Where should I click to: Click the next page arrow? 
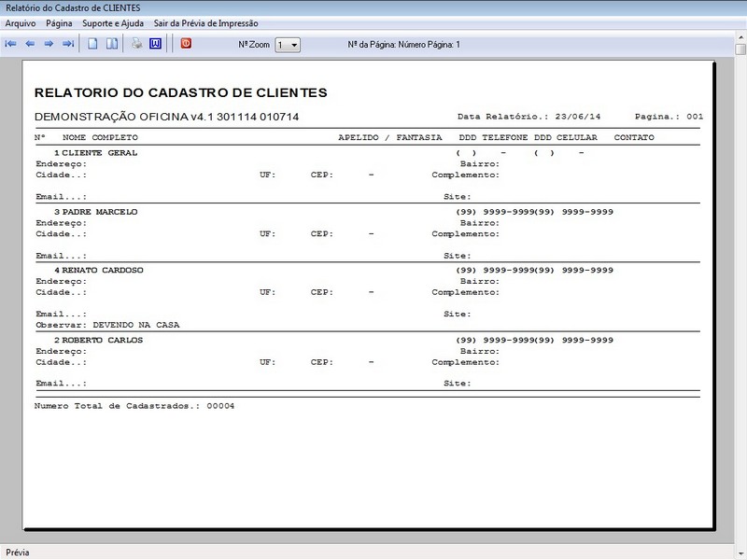(49, 44)
